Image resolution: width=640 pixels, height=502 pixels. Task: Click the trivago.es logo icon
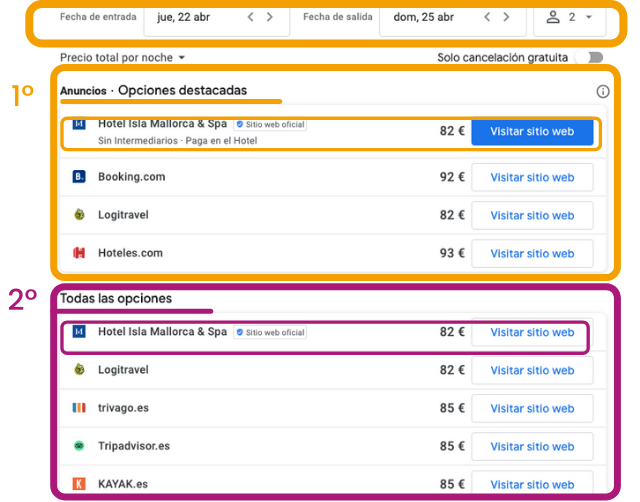click(x=79, y=408)
